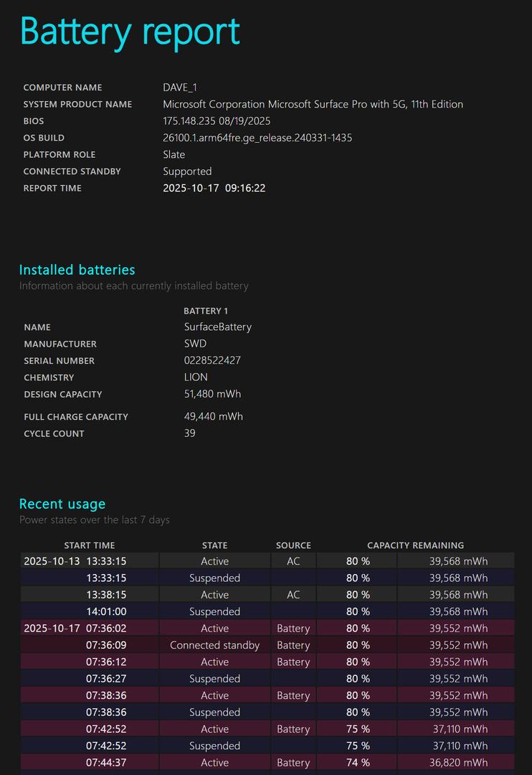Click the cycle count value 39
The width and height of the screenshot is (532, 775).
coord(189,433)
